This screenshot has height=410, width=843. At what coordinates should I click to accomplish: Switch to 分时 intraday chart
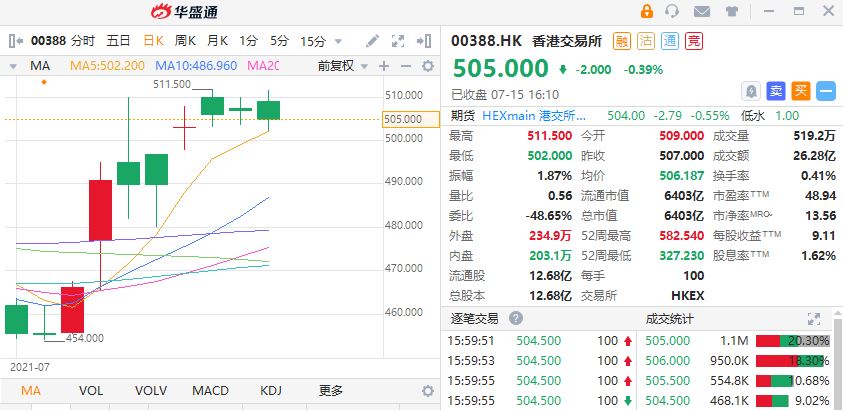click(83, 41)
